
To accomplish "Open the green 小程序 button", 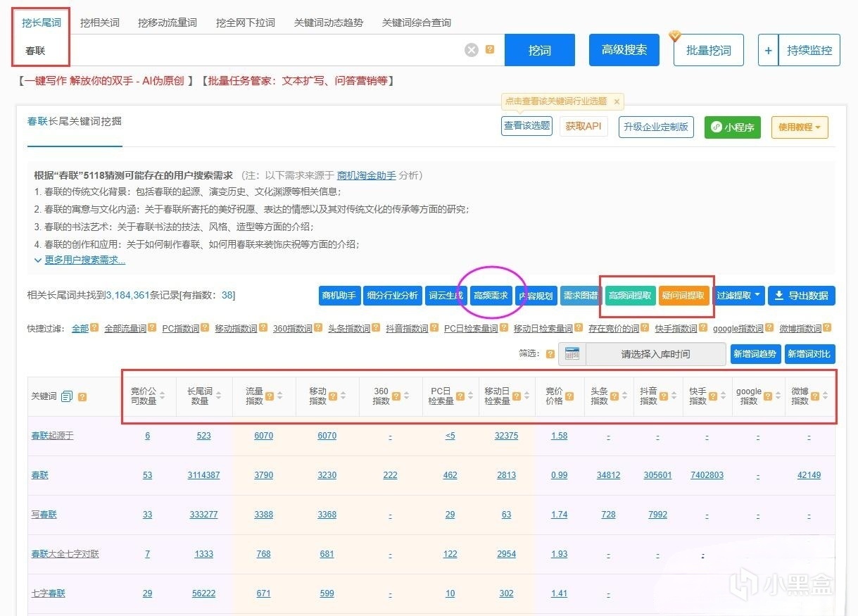I will click(x=733, y=127).
